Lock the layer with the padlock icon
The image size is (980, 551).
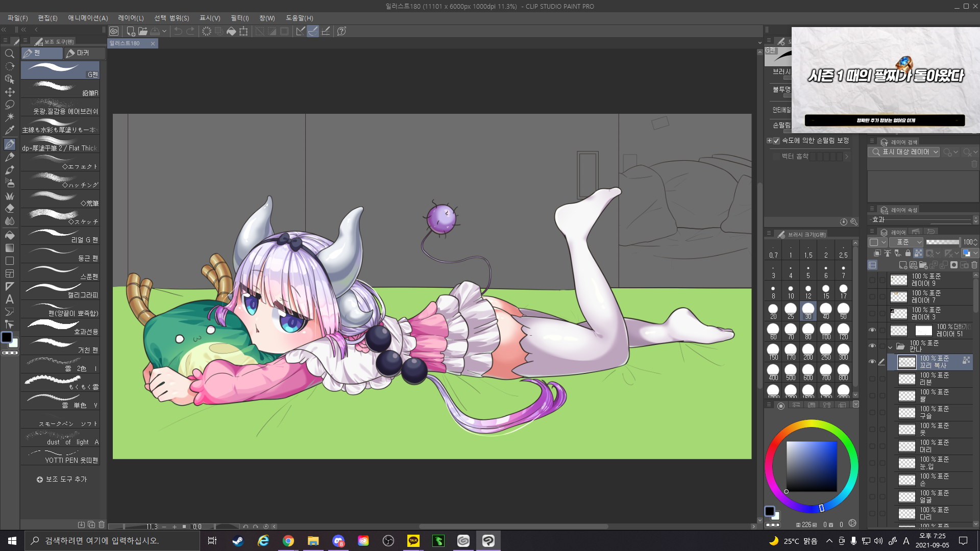(908, 253)
